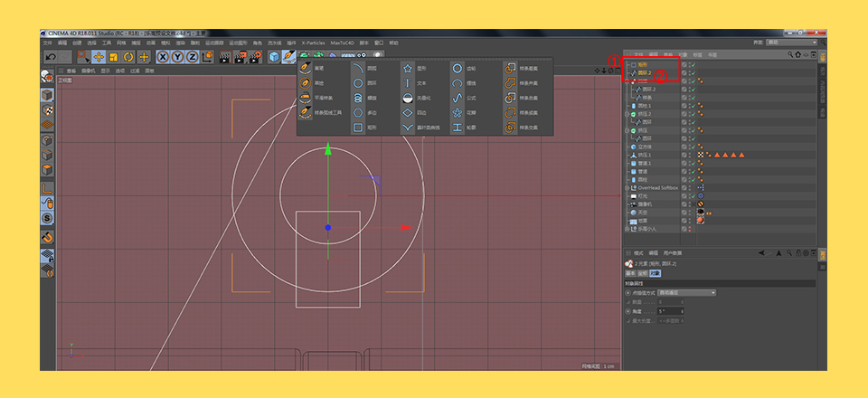This screenshot has height=398, width=868.
Task: Open the MaxToC4D menu
Action: [342, 43]
